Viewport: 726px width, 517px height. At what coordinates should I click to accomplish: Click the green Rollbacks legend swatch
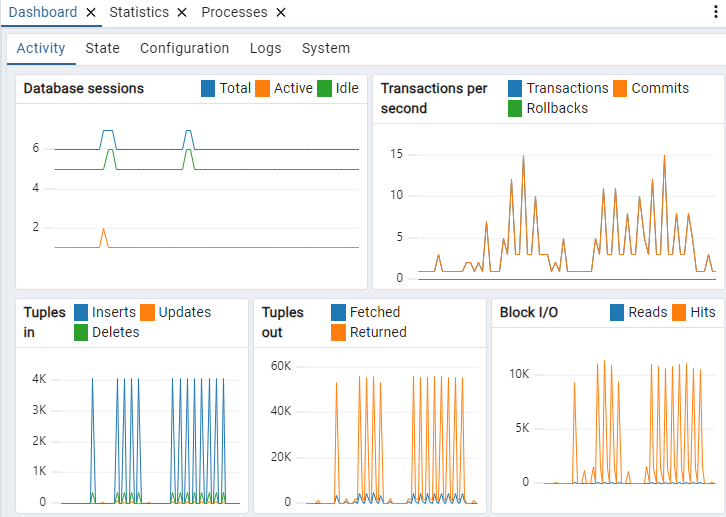point(515,108)
